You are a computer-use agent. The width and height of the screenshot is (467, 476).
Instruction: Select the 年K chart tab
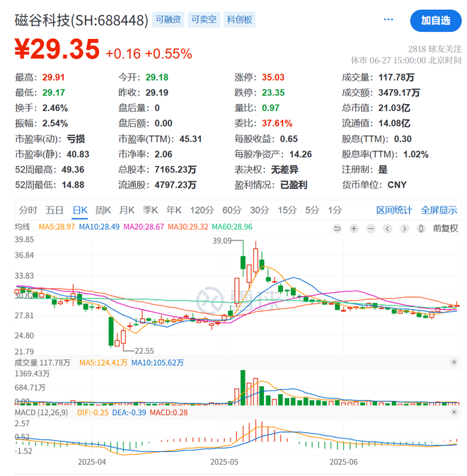[x=173, y=210]
